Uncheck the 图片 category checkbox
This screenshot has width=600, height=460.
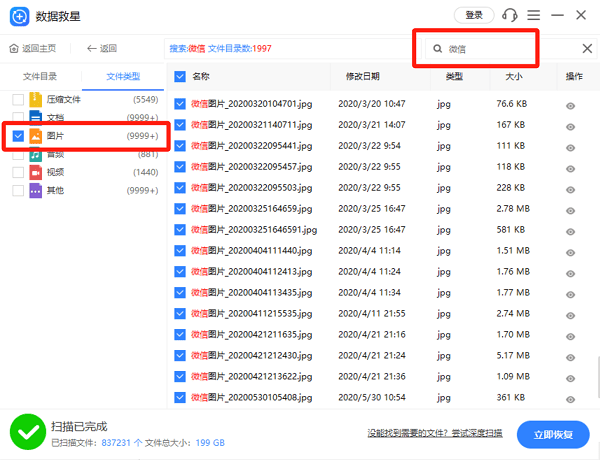pos(18,136)
